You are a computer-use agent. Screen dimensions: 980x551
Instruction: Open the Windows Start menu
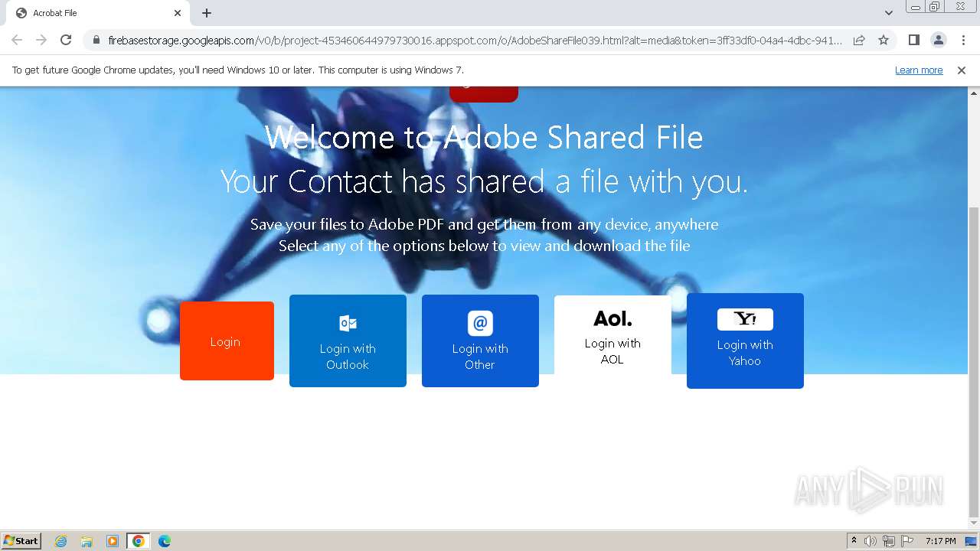(21, 540)
